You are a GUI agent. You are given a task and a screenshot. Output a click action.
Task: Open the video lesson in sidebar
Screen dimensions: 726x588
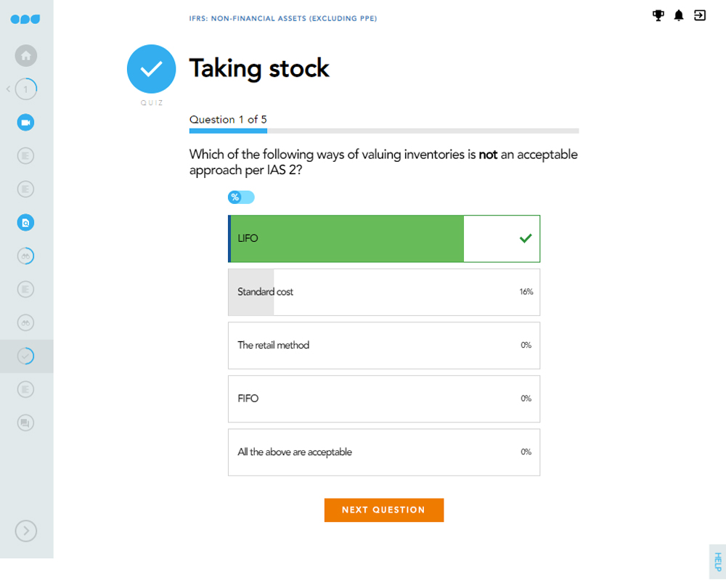(26, 123)
